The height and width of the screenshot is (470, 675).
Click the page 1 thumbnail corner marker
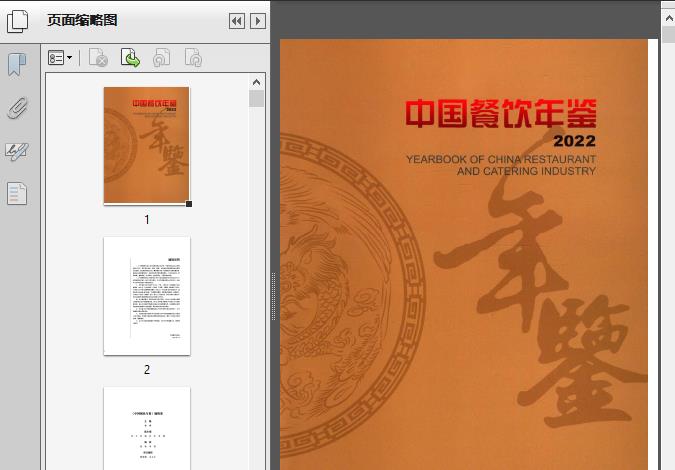(189, 204)
